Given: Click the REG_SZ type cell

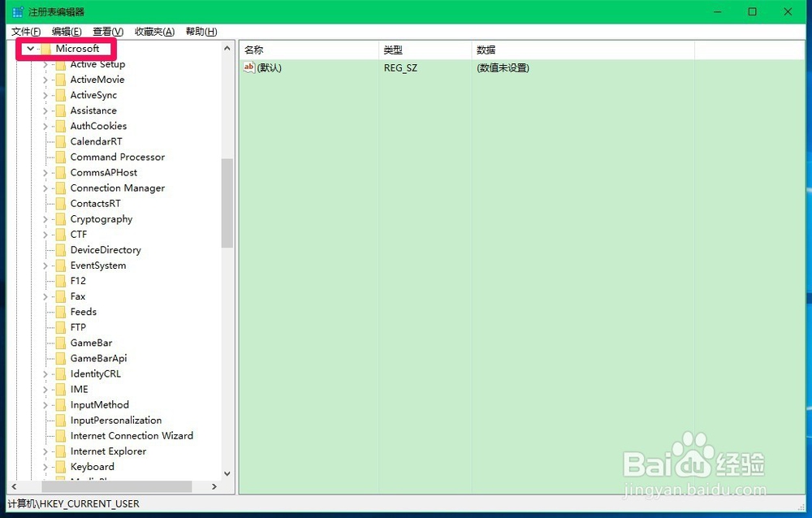Looking at the screenshot, I should pos(400,68).
